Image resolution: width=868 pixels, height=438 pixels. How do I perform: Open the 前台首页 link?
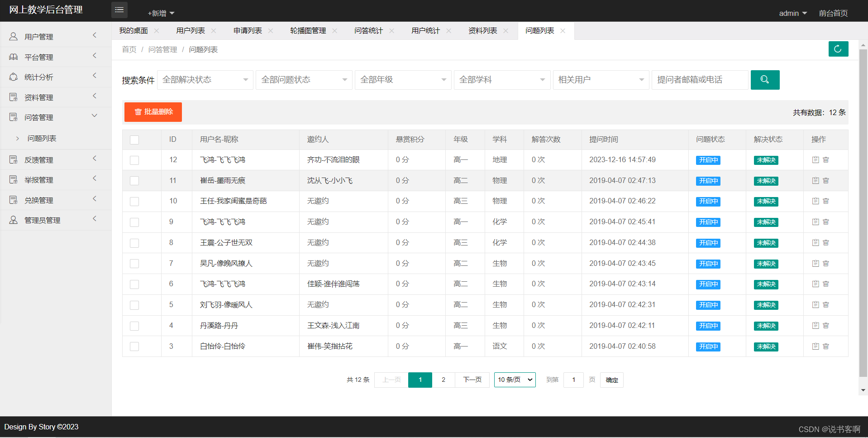tap(833, 13)
